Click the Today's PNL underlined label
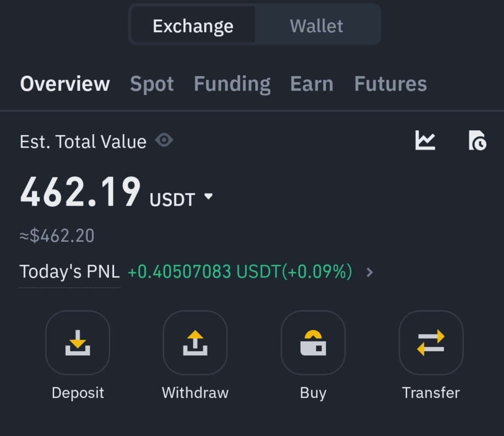504x436 pixels. [x=69, y=271]
